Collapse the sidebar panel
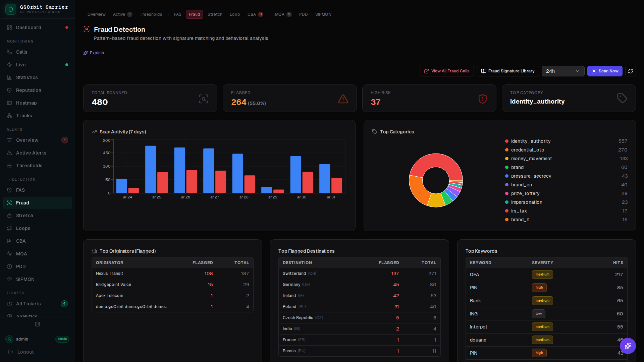 38,324
